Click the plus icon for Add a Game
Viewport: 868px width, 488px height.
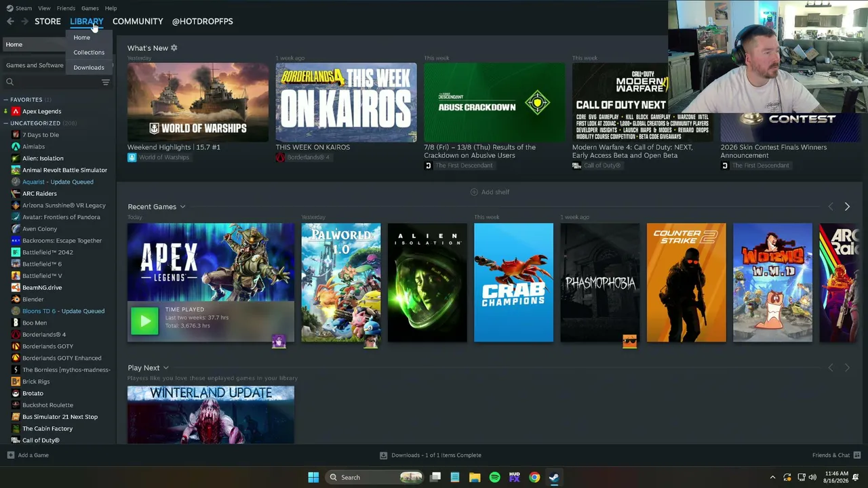10,455
